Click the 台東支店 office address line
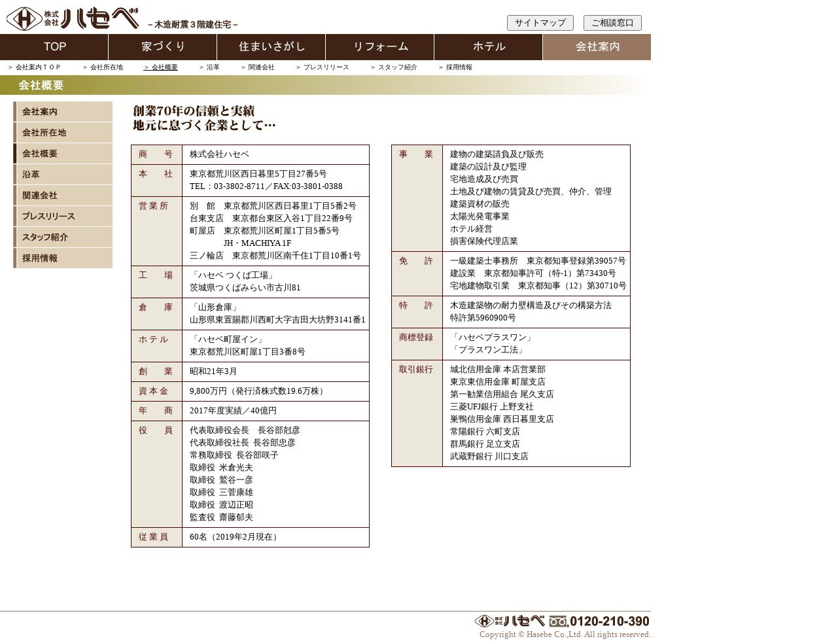Screen dimensions: 840x641 tap(271, 218)
